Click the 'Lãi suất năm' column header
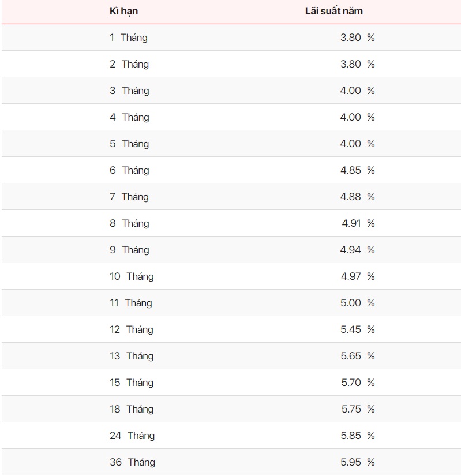461x476 pixels. tap(333, 11)
